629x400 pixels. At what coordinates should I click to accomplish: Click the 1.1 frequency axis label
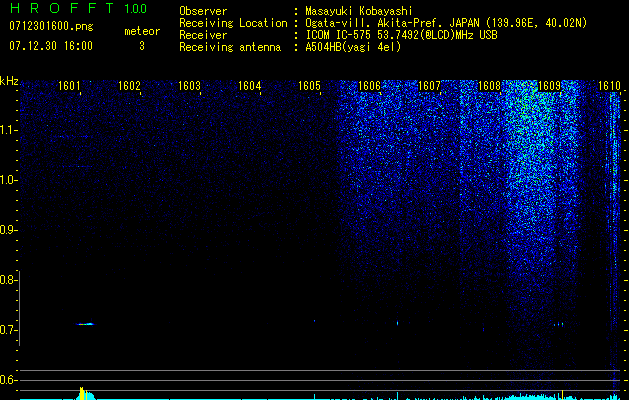(8, 130)
